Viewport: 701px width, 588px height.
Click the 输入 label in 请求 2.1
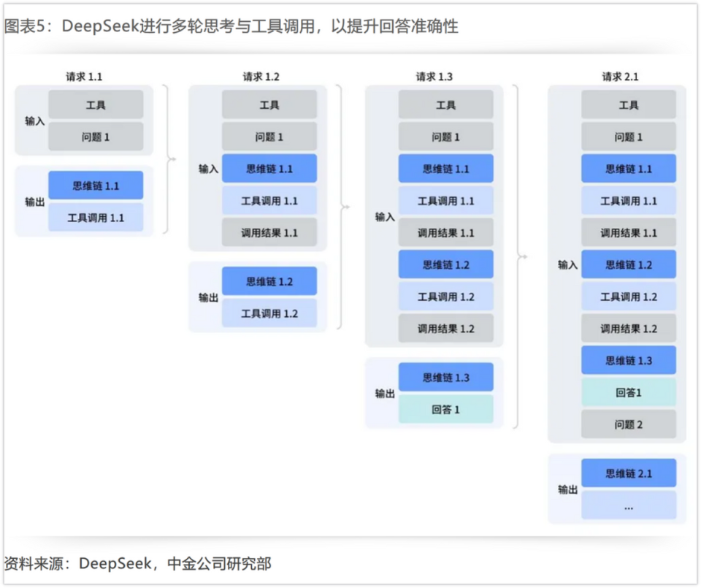(x=568, y=265)
